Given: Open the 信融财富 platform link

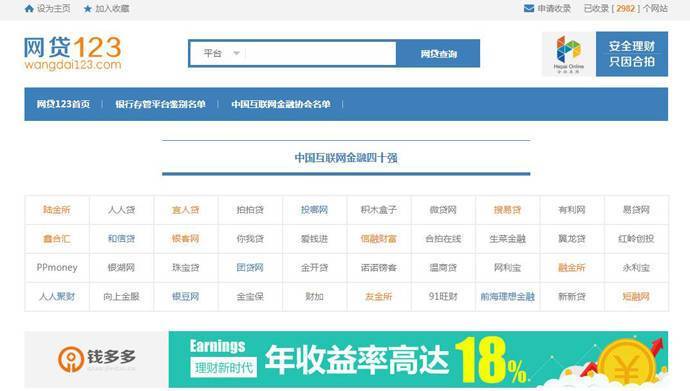Looking at the screenshot, I should point(378,239).
